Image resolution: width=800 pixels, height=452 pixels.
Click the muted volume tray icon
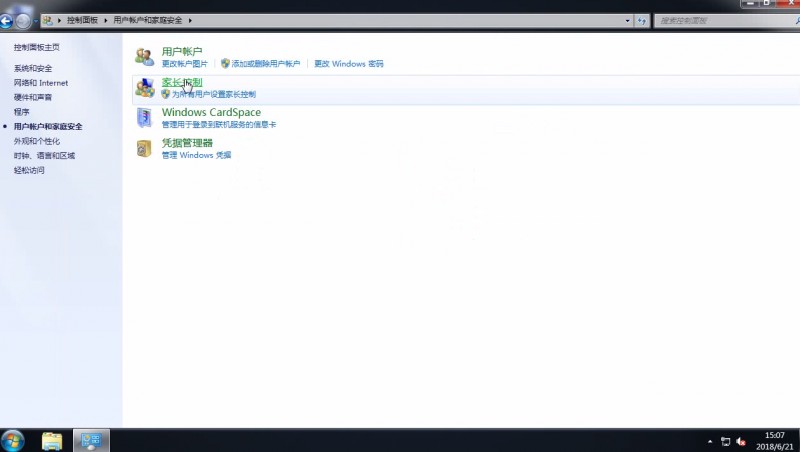pos(741,442)
